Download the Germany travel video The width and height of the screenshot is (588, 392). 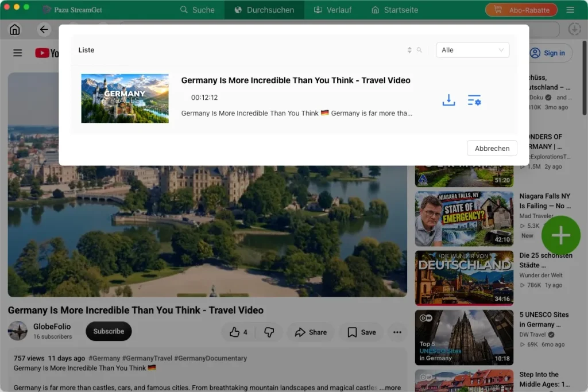click(x=448, y=100)
